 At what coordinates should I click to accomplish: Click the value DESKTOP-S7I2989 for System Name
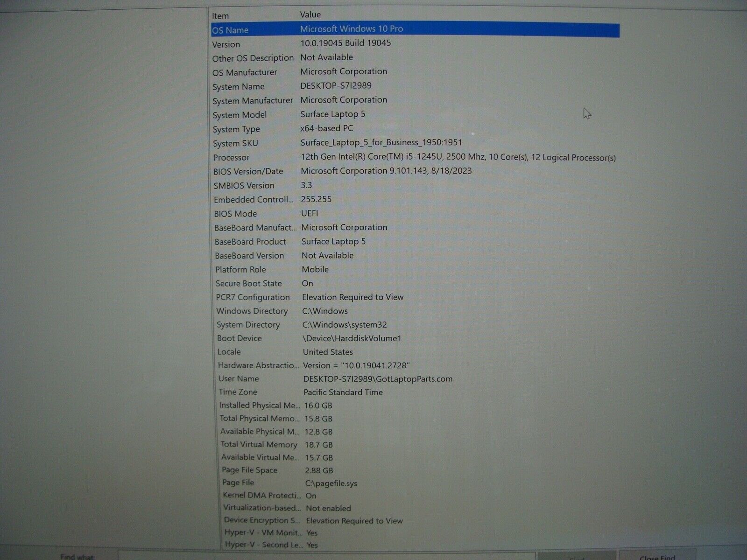point(336,86)
